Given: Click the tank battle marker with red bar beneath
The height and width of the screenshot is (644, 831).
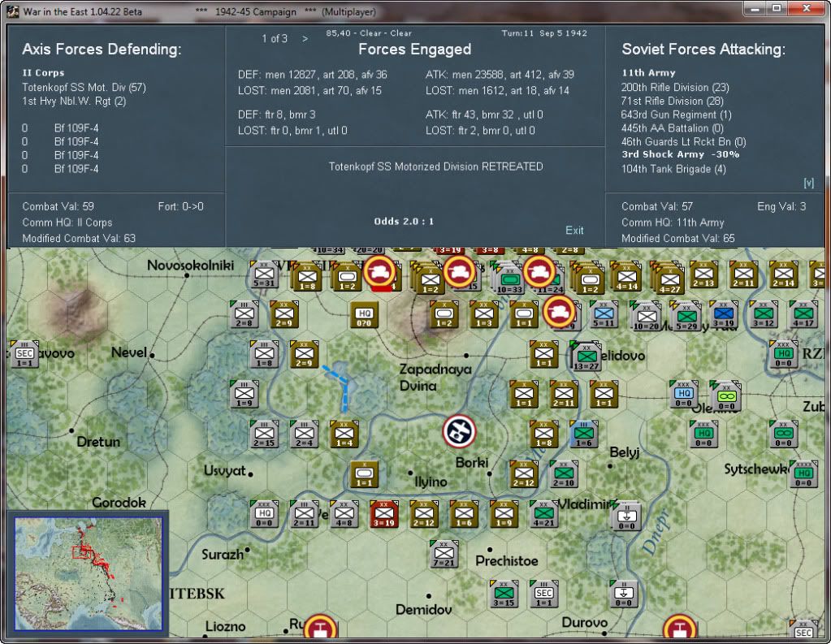Looking at the screenshot, I should point(379,272).
